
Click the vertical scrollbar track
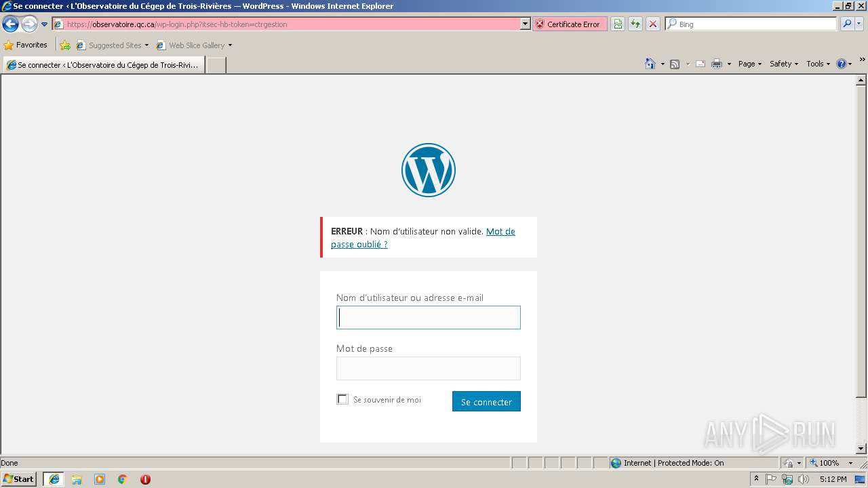point(861,420)
